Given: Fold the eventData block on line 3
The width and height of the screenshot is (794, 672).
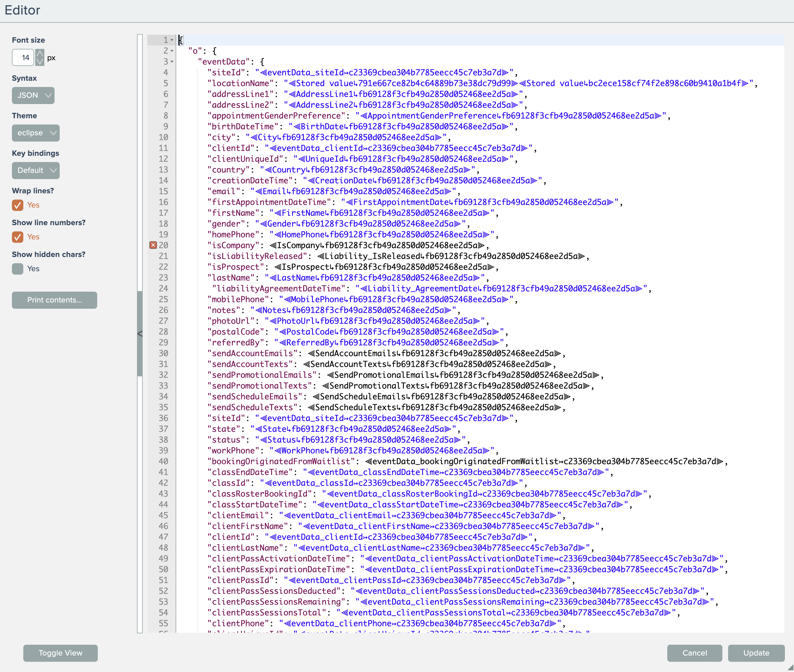Looking at the screenshot, I should (172, 62).
